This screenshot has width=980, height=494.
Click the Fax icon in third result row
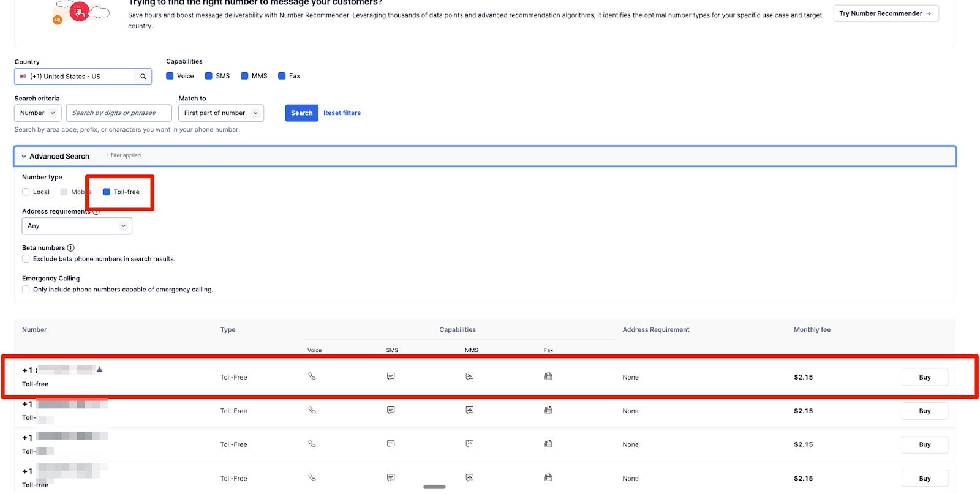(x=548, y=444)
